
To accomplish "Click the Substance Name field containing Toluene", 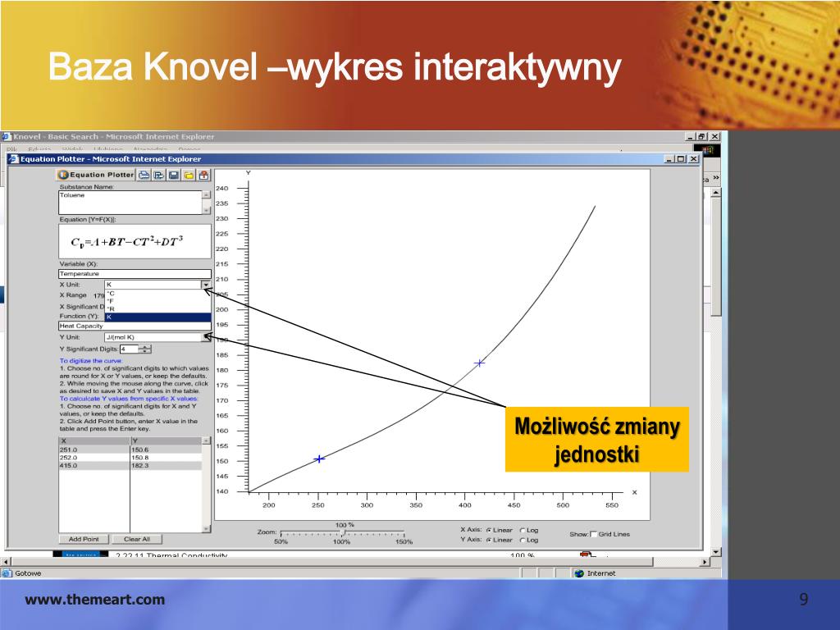I will pyautogui.click(x=130, y=203).
